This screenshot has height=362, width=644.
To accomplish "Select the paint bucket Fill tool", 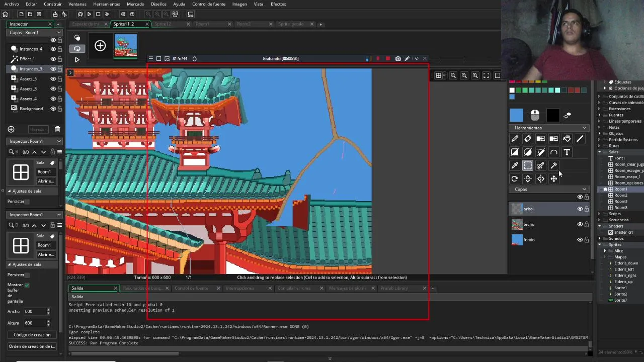I will (x=567, y=139).
